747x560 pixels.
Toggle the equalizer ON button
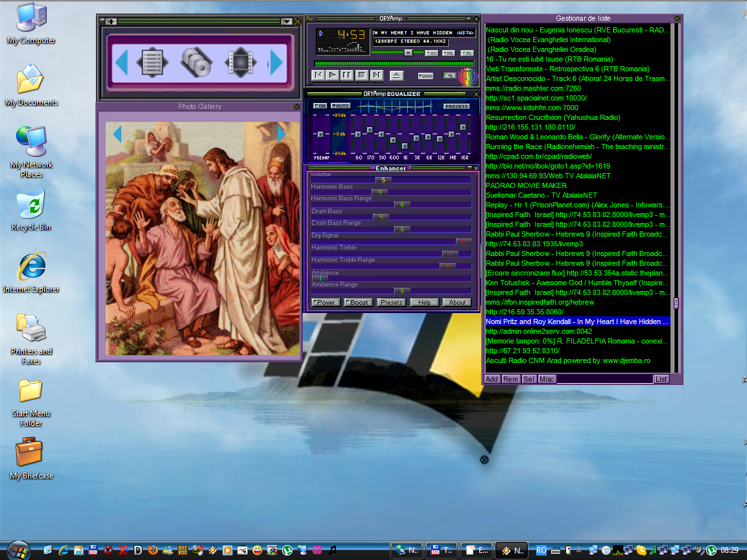point(320,106)
